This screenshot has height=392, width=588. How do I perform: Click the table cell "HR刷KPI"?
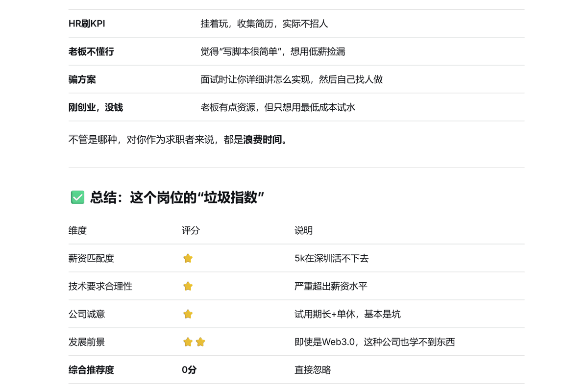(87, 24)
